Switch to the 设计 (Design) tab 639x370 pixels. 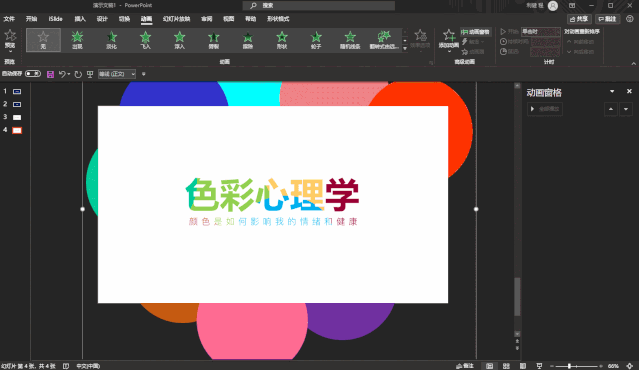[x=102, y=19]
